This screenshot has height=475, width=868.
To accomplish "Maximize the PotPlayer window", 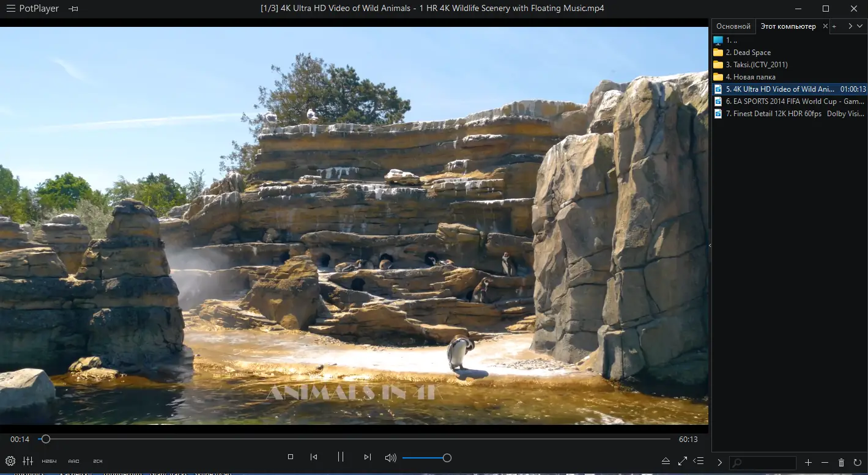I will coord(826,9).
